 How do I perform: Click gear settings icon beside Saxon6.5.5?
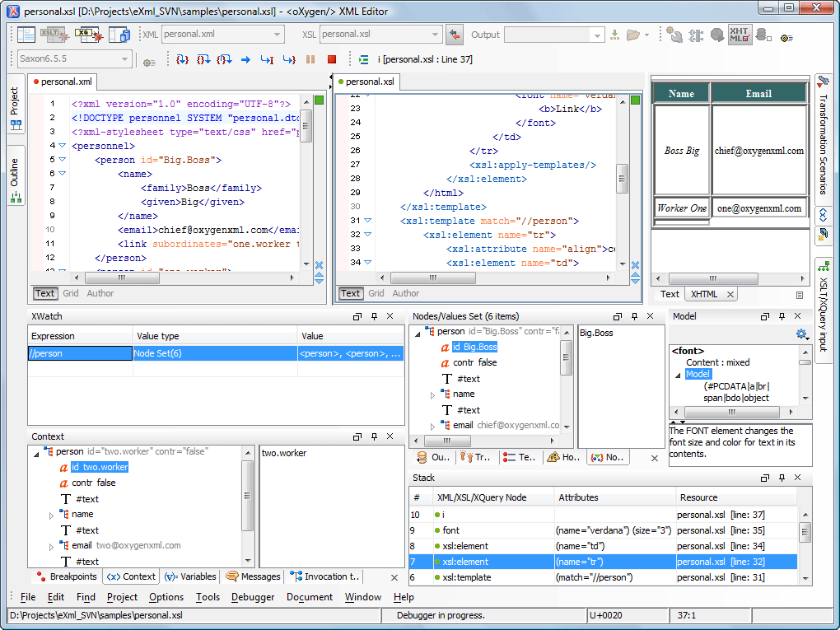[149, 62]
